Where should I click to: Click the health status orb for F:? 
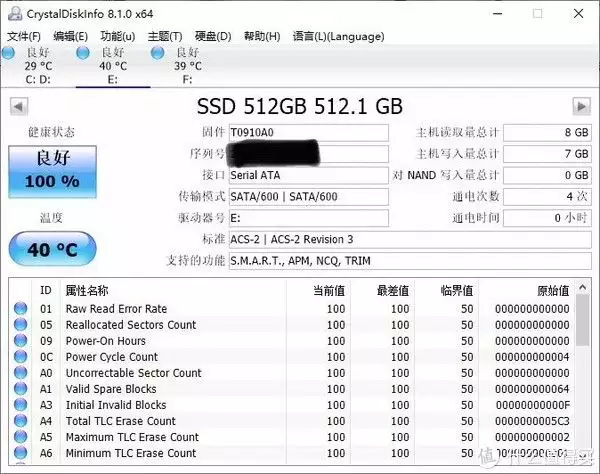pos(157,52)
